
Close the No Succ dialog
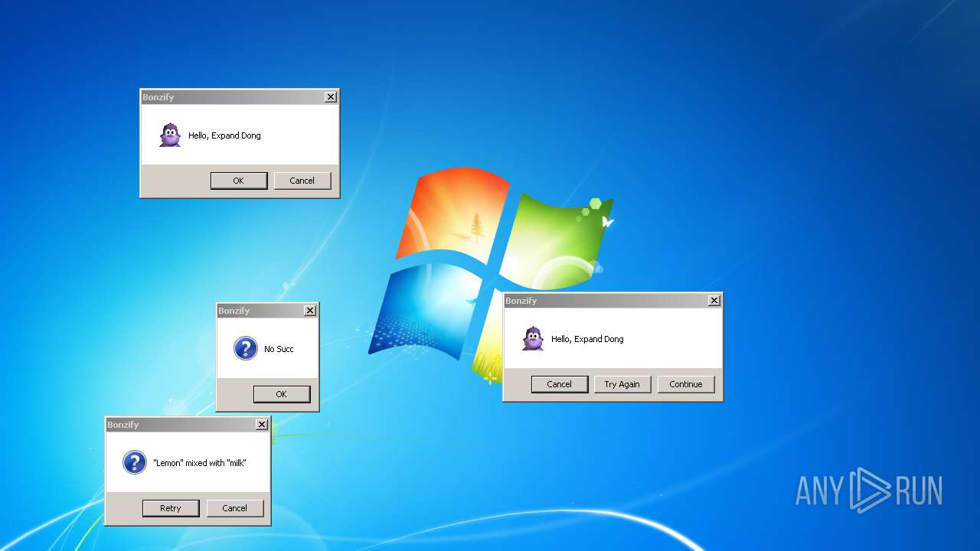(310, 311)
